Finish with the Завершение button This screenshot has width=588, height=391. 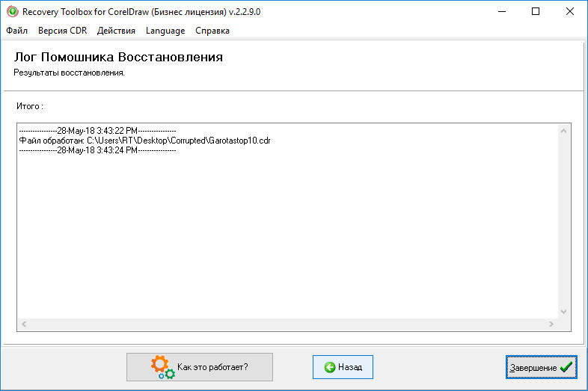click(541, 367)
